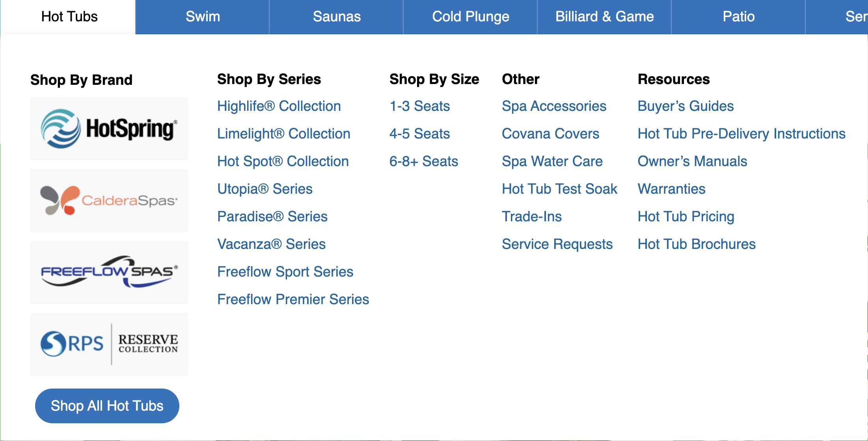View Hot Tub Pricing page
Image resolution: width=868 pixels, height=441 pixels.
tap(686, 217)
